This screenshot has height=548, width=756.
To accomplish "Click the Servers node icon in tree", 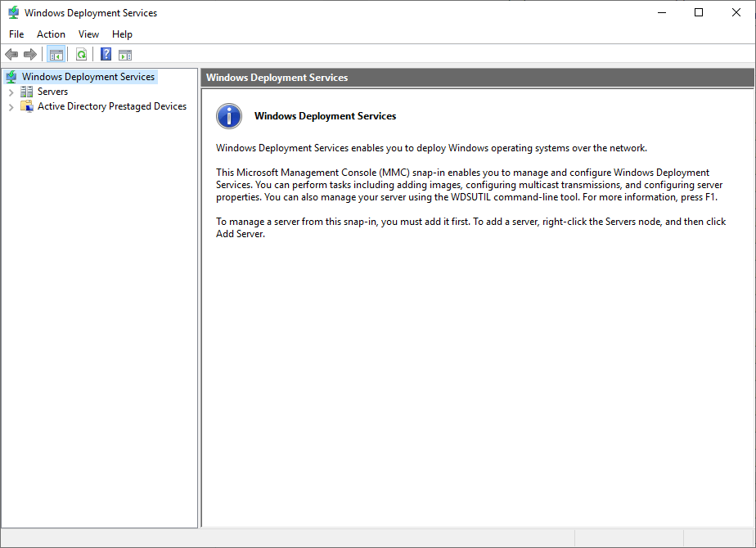I will pos(27,92).
